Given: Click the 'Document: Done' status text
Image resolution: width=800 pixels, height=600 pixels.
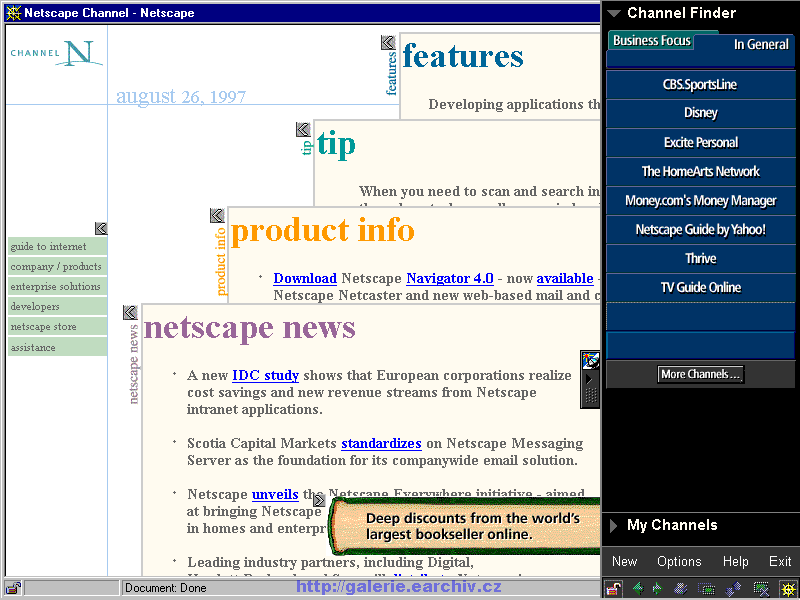Looking at the screenshot, I should (x=166, y=588).
